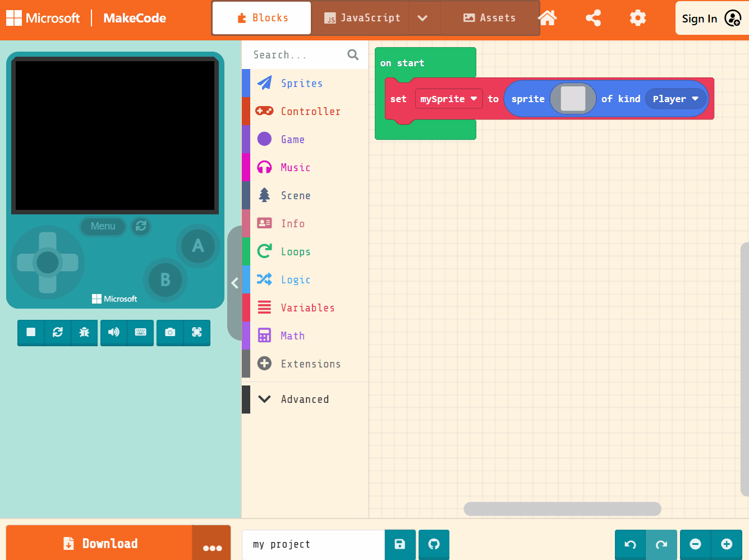The height and width of the screenshot is (560, 749).
Task: Click the Download button
Action: [x=99, y=543]
